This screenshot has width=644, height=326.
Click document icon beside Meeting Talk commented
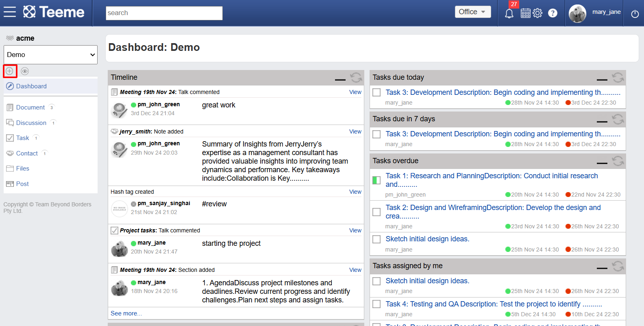point(115,92)
